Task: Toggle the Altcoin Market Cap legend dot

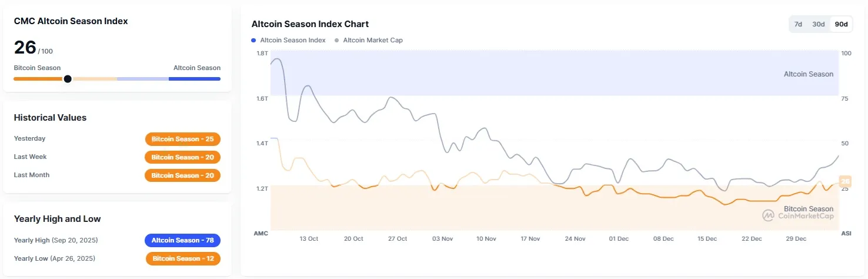Action: point(336,40)
